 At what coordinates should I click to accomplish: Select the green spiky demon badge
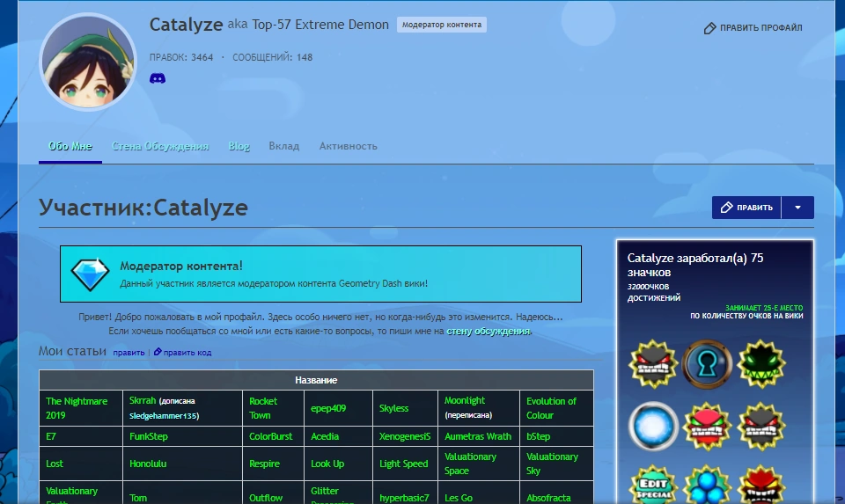760,364
